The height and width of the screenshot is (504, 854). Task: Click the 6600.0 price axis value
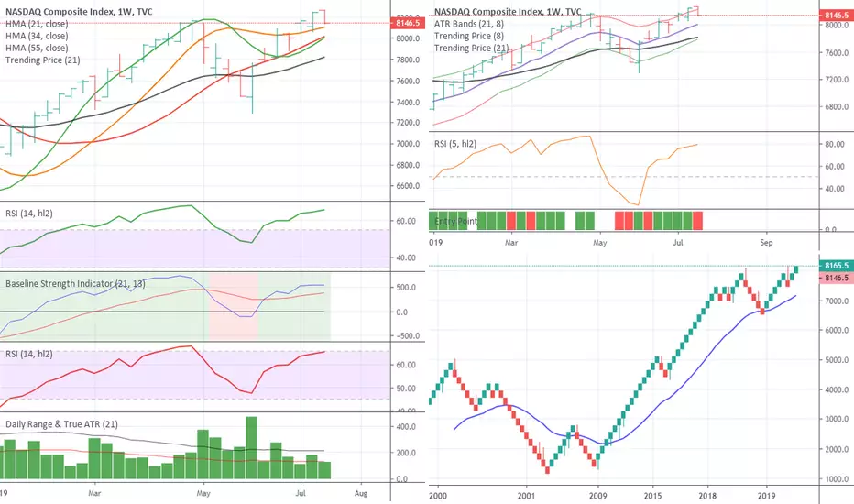coord(408,186)
